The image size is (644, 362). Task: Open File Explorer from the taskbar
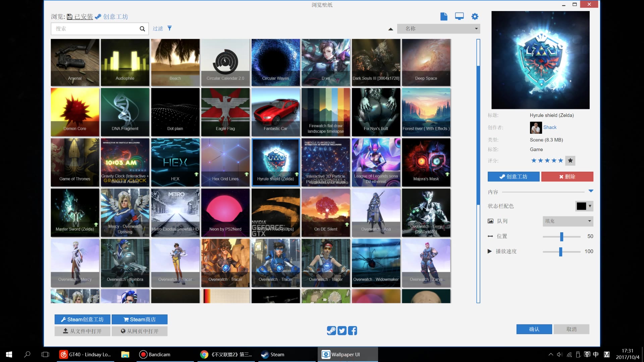125,354
